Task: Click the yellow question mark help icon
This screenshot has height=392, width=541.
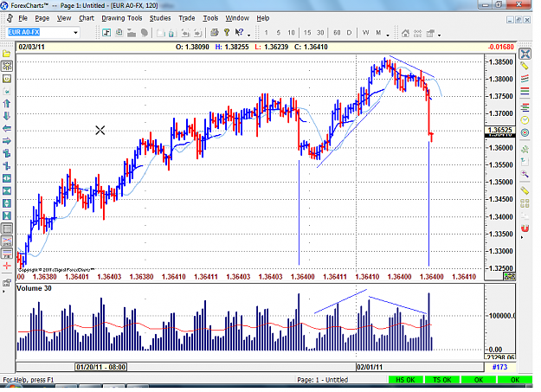Action: [227, 32]
